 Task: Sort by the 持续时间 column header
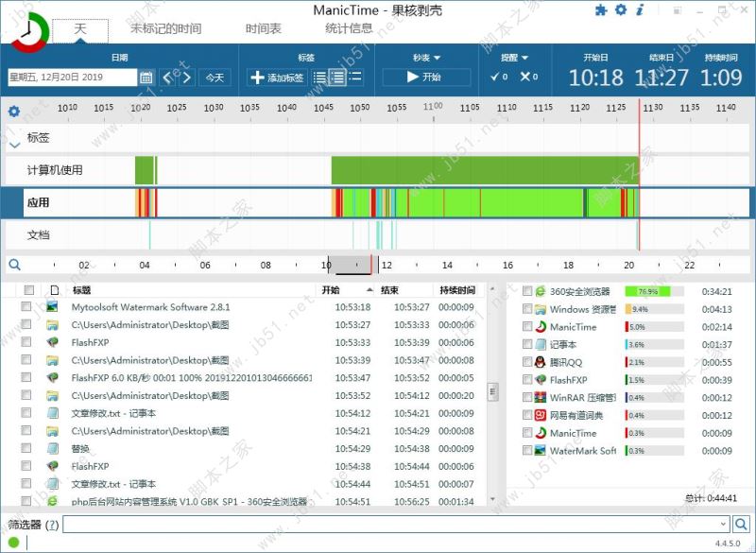coord(457,290)
